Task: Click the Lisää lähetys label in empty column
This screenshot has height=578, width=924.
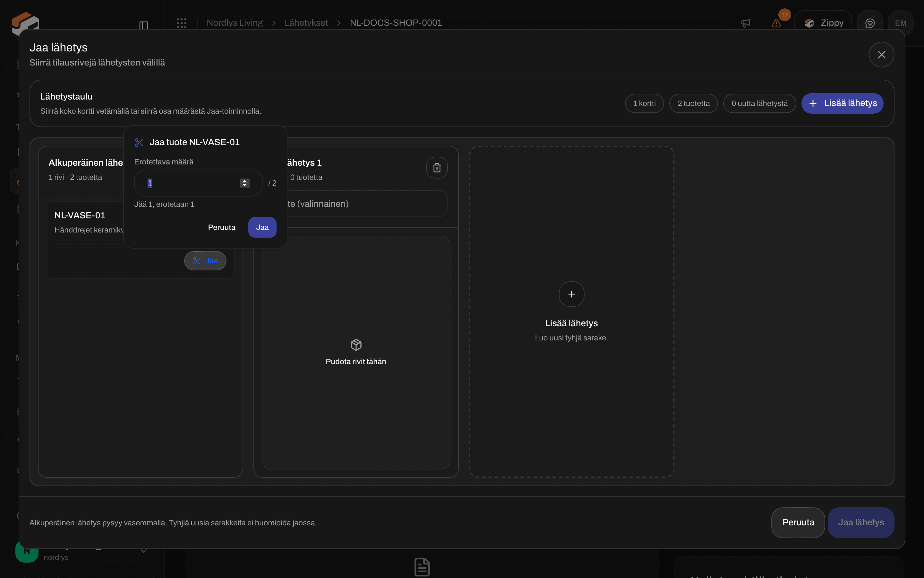Action: tap(571, 323)
